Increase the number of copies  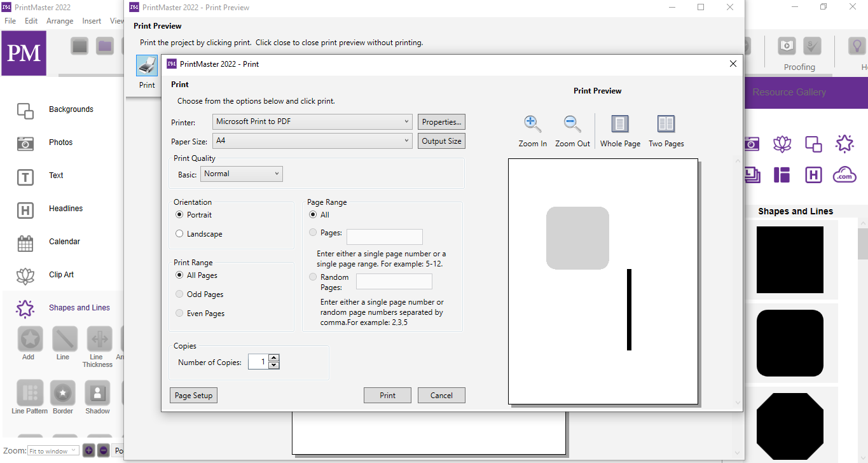(x=274, y=358)
